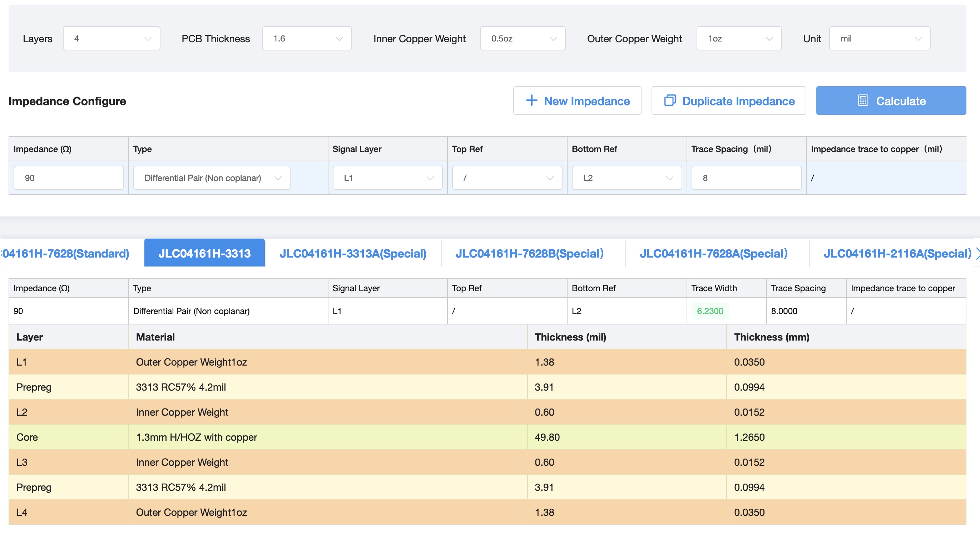The height and width of the screenshot is (533, 980).
Task: Open the Bottom Ref L2 dropdown
Action: click(x=627, y=178)
